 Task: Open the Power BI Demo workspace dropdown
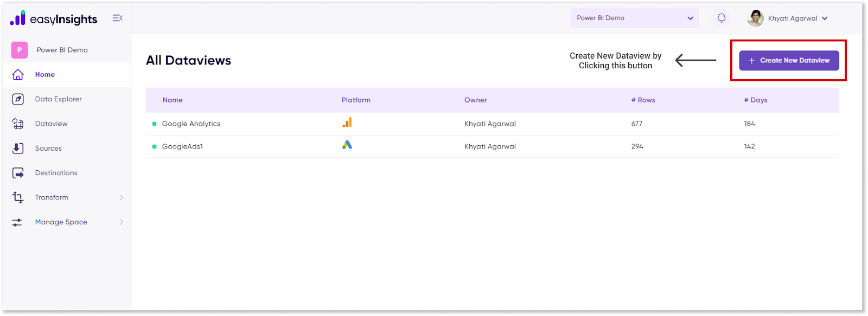(x=634, y=18)
